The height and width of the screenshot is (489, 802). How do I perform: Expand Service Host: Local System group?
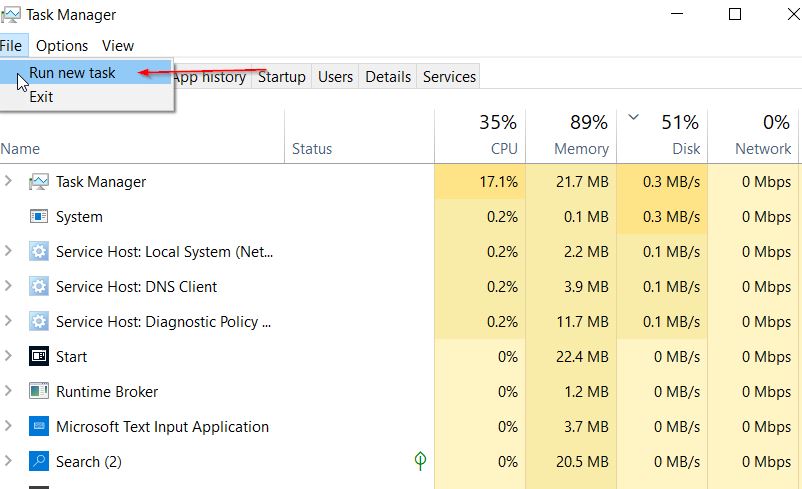click(x=8, y=251)
